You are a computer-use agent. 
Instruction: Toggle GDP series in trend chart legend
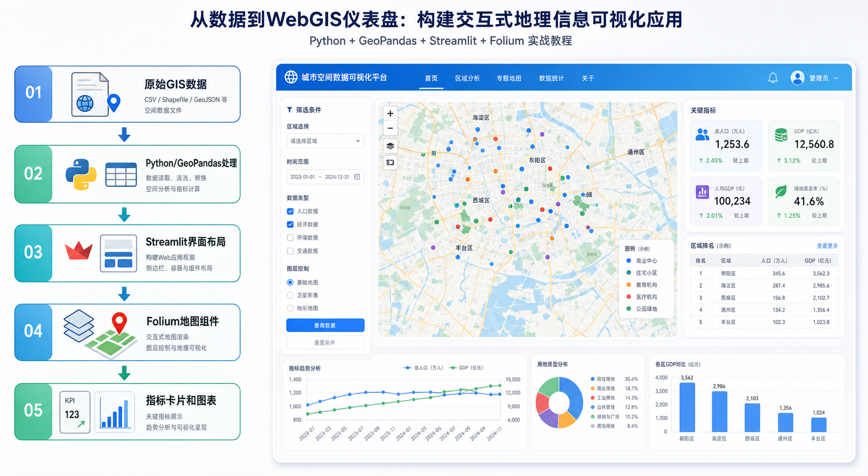point(466,368)
